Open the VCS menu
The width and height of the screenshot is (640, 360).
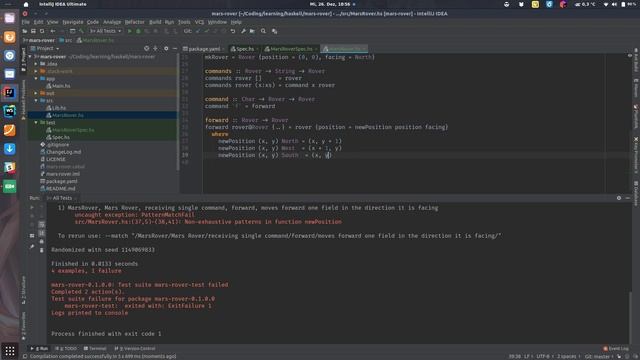[199, 22]
